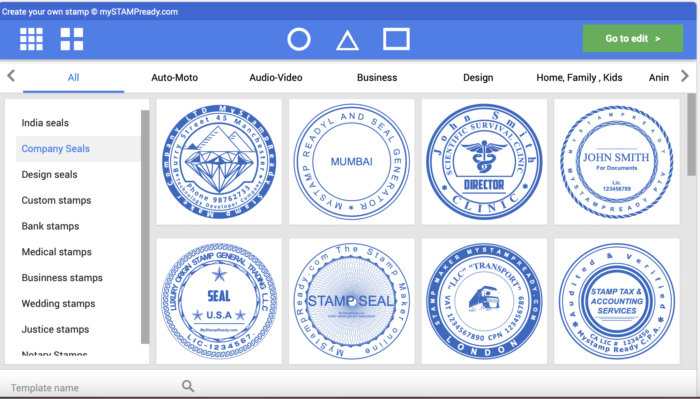Choose the Scientific Survival Clinic Director template
Screen dimensions: 700x399
pos(484,162)
